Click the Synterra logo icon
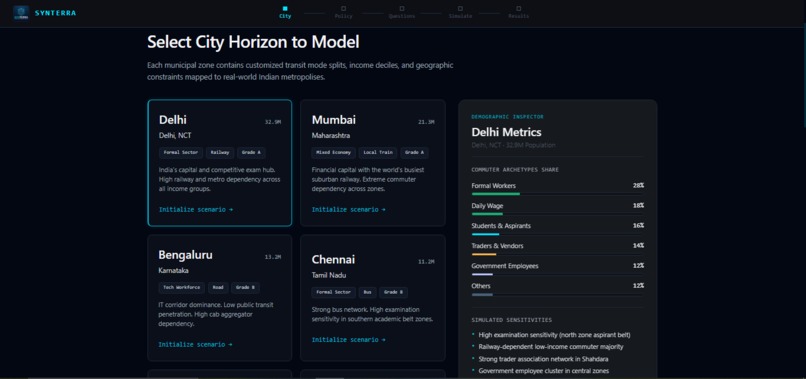The height and width of the screenshot is (379, 806). click(x=21, y=13)
